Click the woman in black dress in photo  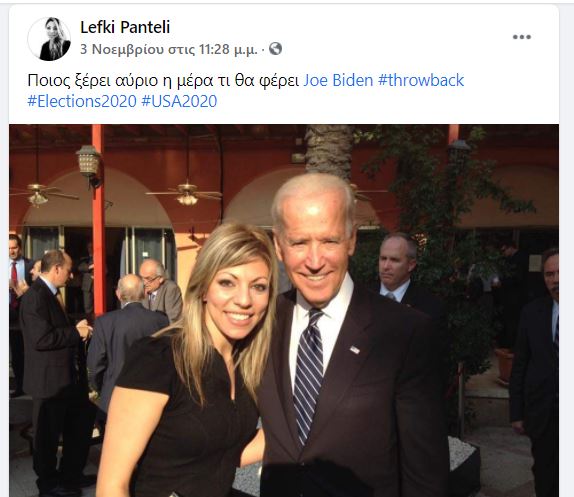(187, 360)
